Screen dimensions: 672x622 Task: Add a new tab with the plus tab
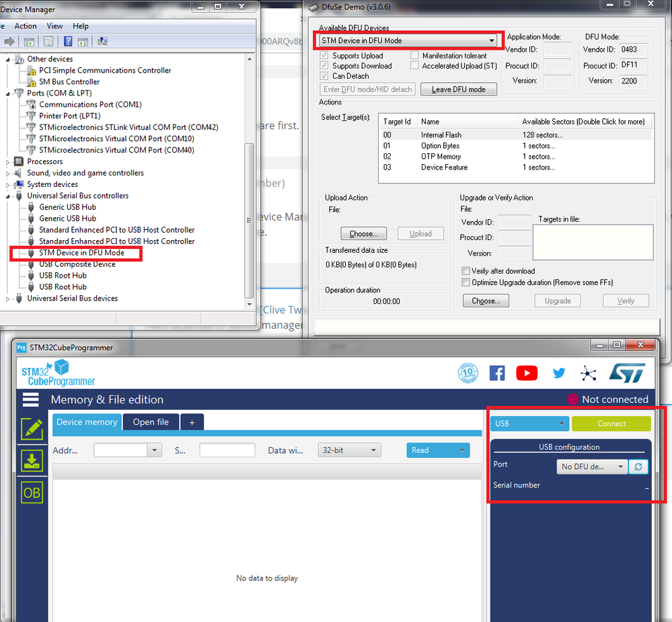coord(192,422)
